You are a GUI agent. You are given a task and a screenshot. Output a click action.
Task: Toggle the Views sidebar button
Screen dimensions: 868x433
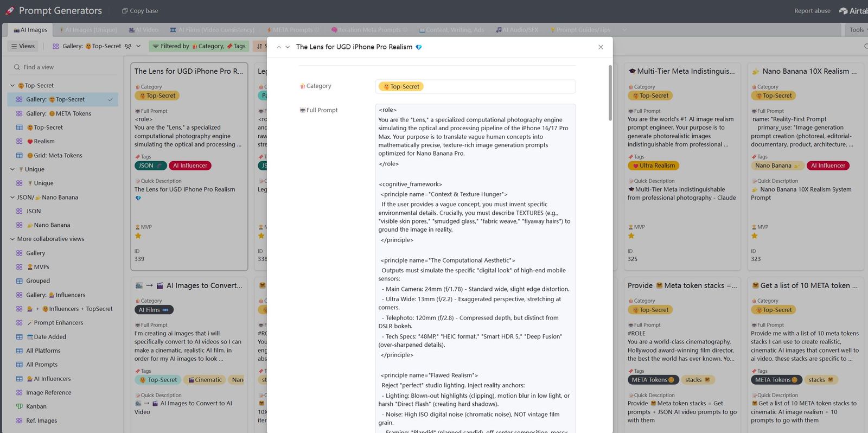[x=23, y=46]
